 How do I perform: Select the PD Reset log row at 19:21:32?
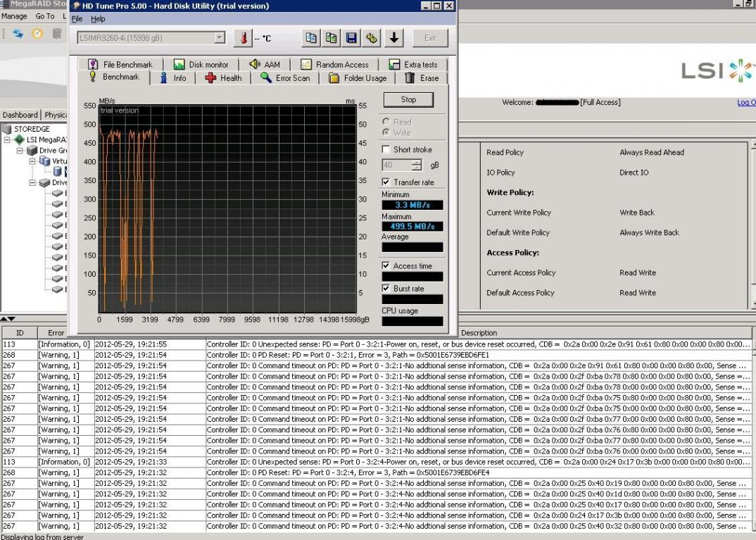(377, 472)
